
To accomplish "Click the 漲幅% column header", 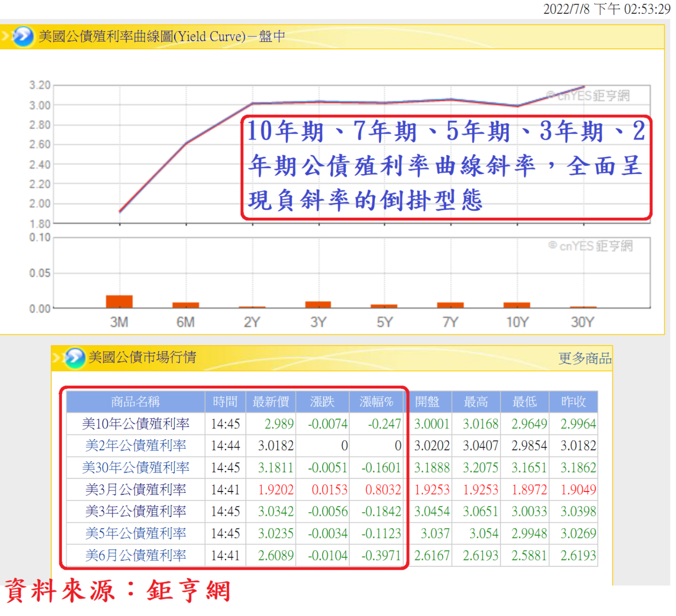I will (x=376, y=402).
